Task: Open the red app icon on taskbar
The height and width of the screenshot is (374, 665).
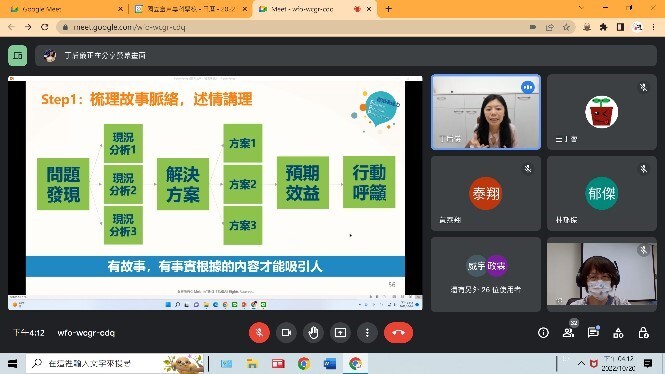Action: click(x=278, y=363)
